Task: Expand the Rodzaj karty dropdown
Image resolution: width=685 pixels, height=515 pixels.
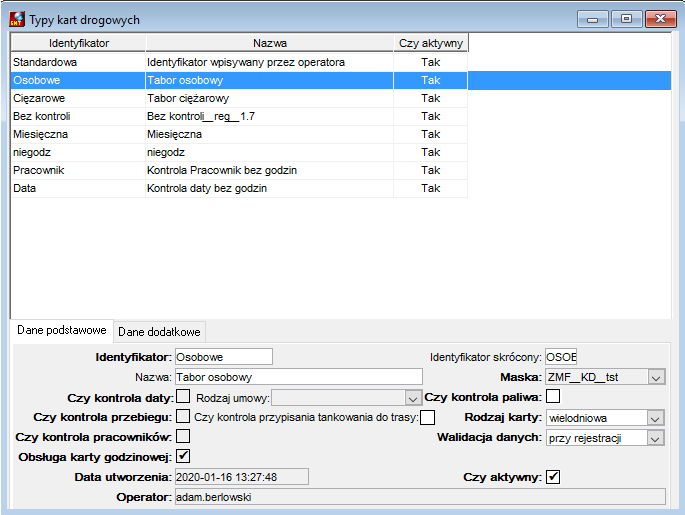Action: click(x=655, y=418)
